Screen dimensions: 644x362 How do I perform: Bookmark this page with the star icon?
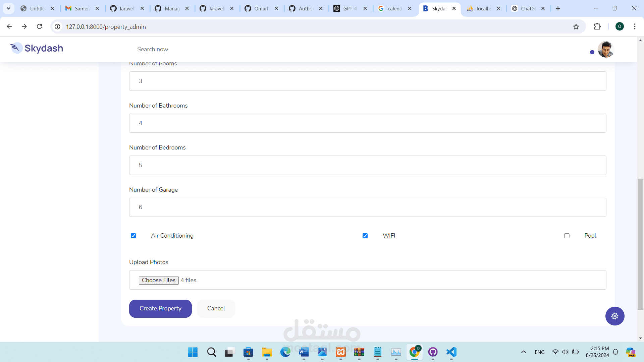pos(576,26)
